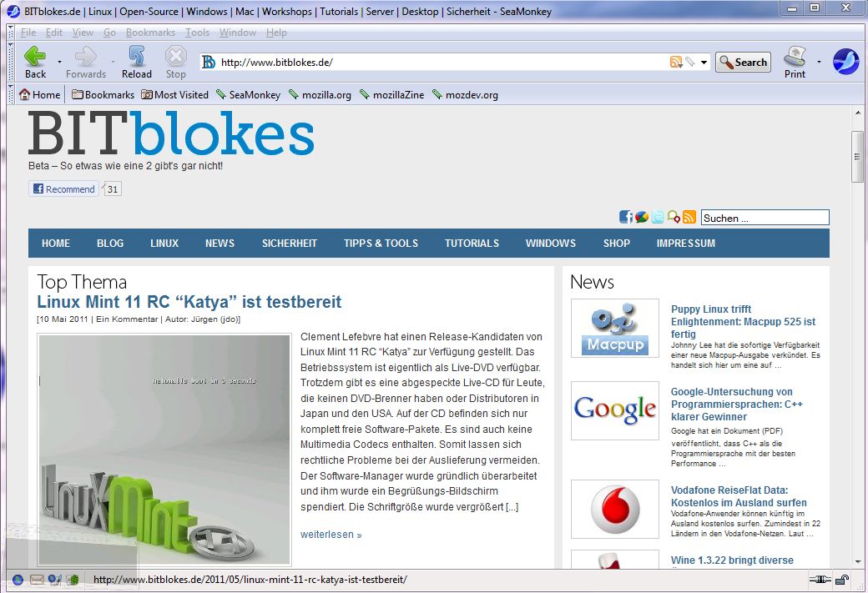Open Back button history dropdown arrow

[59, 62]
